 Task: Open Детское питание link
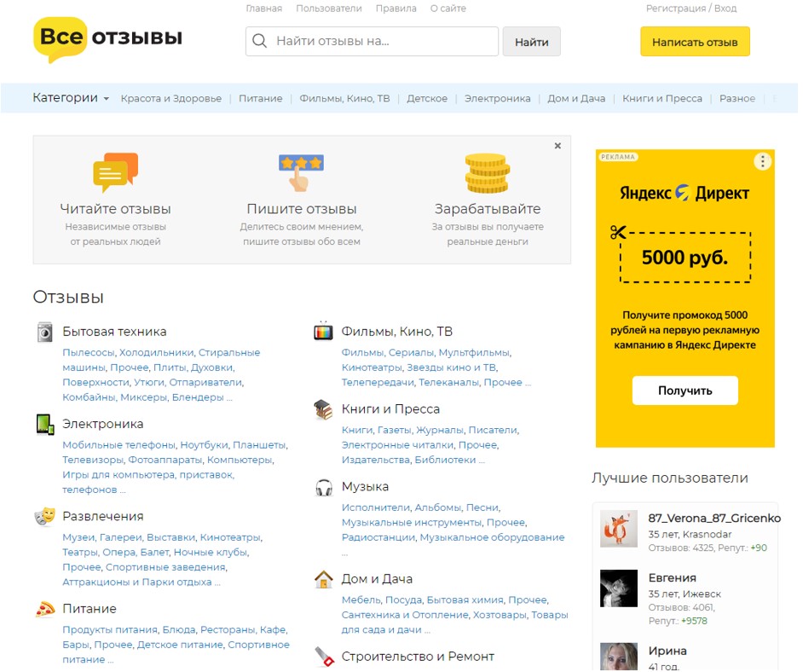coord(180,645)
